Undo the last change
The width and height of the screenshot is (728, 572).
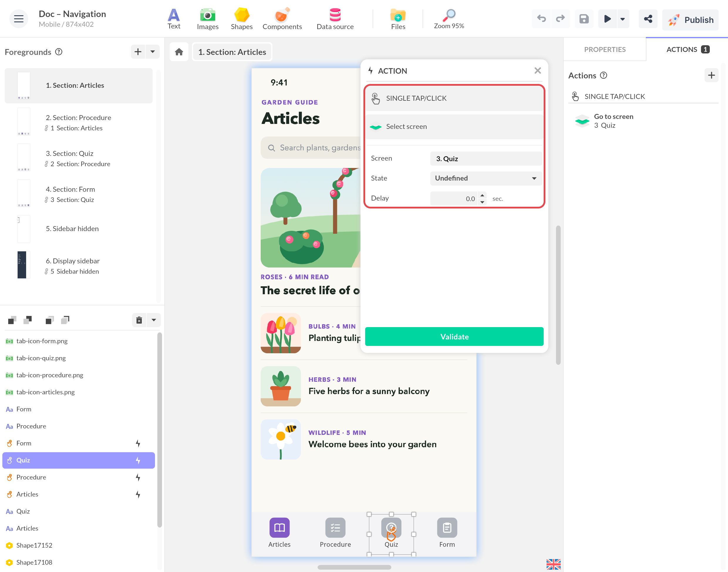[541, 19]
